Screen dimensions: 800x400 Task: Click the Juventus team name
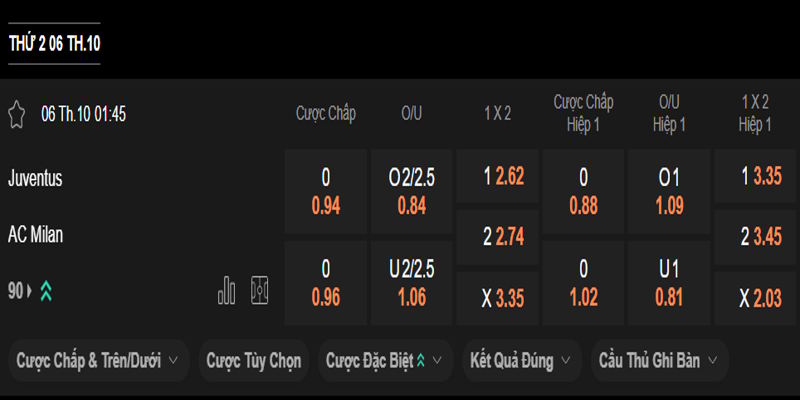click(36, 179)
